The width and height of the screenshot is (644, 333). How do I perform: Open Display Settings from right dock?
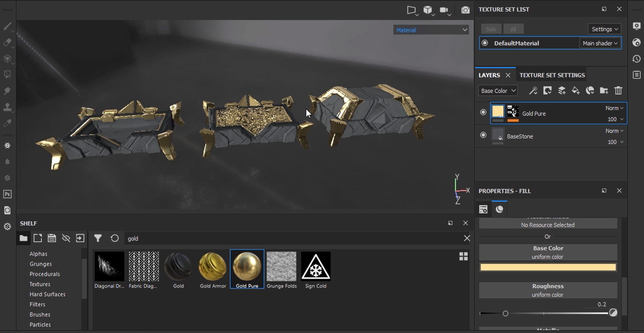pyautogui.click(x=636, y=26)
